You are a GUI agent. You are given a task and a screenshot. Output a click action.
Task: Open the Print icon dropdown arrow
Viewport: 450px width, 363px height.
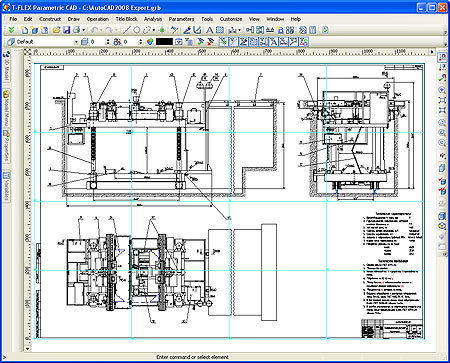tap(83, 30)
